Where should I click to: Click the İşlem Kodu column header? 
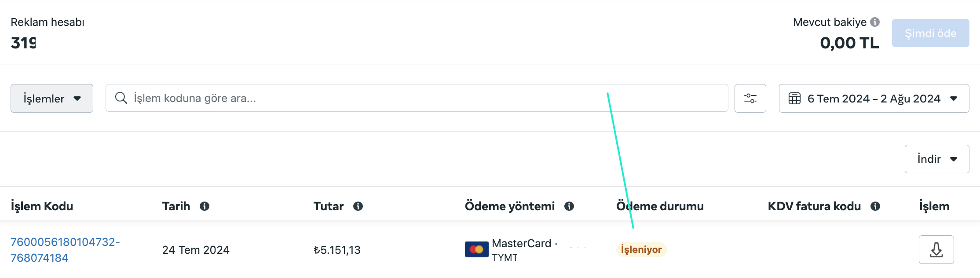pyautogui.click(x=42, y=206)
